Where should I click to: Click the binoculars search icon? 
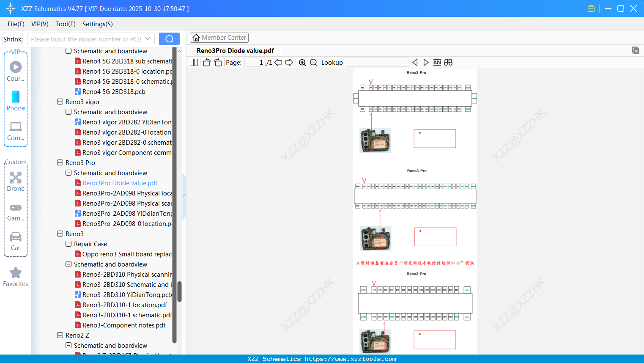click(448, 62)
